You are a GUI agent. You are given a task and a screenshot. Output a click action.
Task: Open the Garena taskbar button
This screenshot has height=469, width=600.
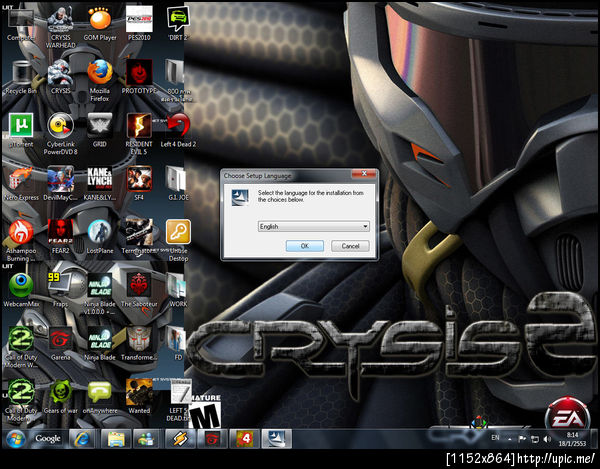click(212, 439)
